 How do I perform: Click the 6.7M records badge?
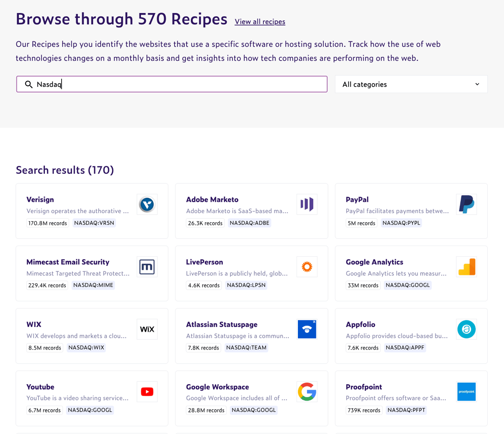point(45,411)
